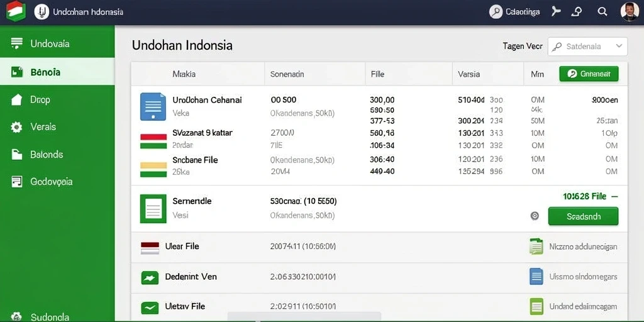
Task: Open Belonds in the sidebar
Action: pyautogui.click(x=57, y=155)
